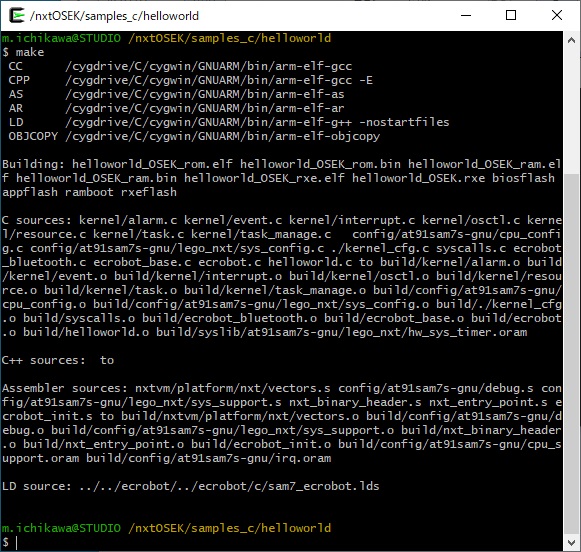
Task: Click the window title text /nxtOSEK/samples_c/helloworld
Action: (114, 16)
